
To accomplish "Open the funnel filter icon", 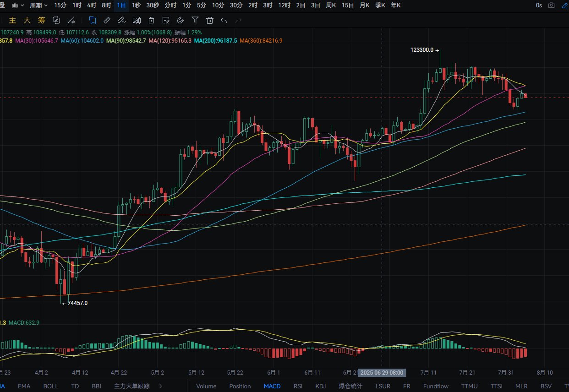I will pos(195,20).
